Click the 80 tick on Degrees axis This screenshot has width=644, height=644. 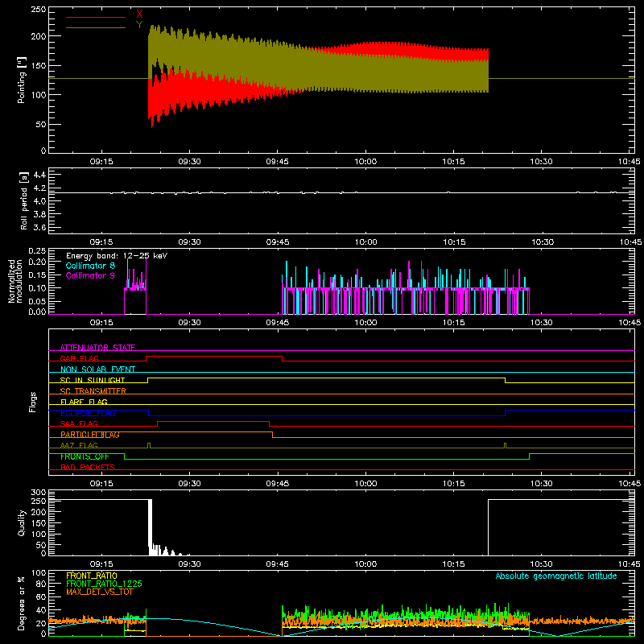41,584
